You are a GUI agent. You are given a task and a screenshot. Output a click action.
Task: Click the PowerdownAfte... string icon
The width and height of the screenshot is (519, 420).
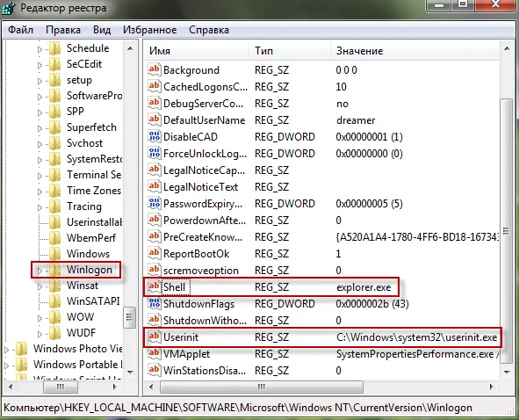[x=154, y=220]
